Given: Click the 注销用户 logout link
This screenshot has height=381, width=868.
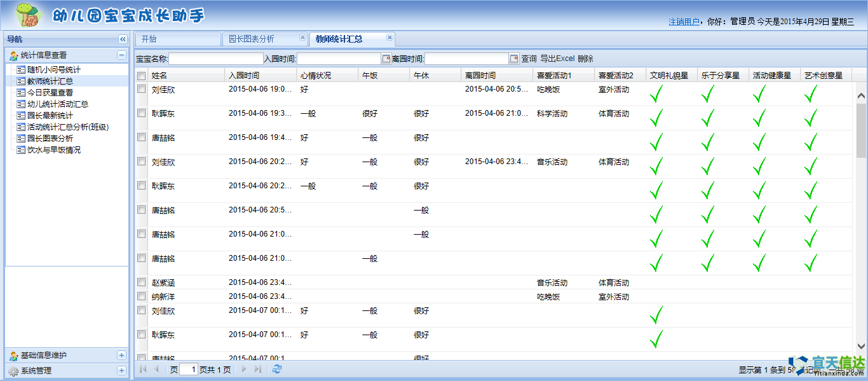Looking at the screenshot, I should (x=685, y=20).
